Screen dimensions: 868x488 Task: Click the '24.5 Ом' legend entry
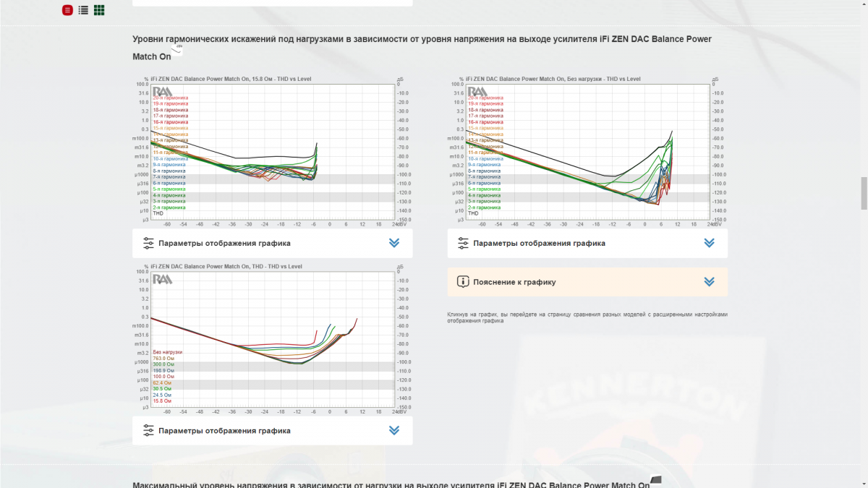pyautogui.click(x=162, y=395)
